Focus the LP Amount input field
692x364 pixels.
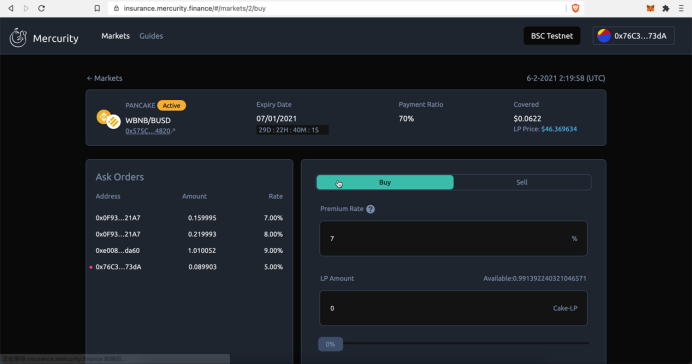(453, 308)
